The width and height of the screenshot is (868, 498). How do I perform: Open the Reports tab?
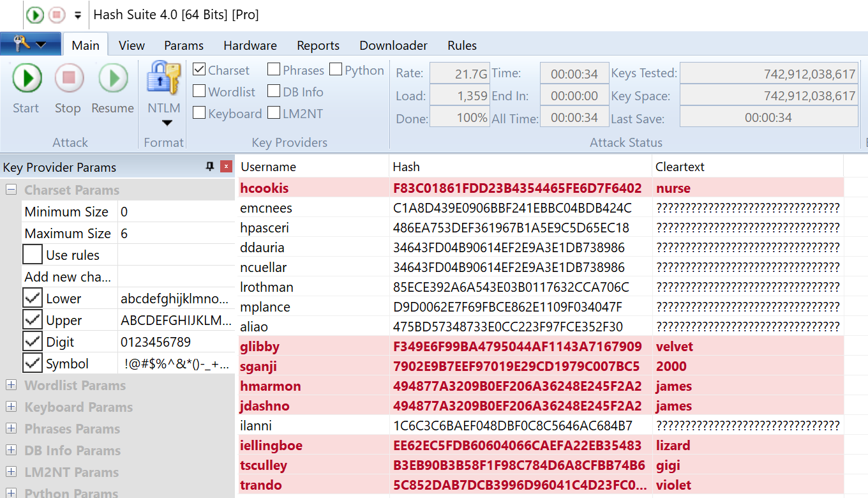coord(318,45)
